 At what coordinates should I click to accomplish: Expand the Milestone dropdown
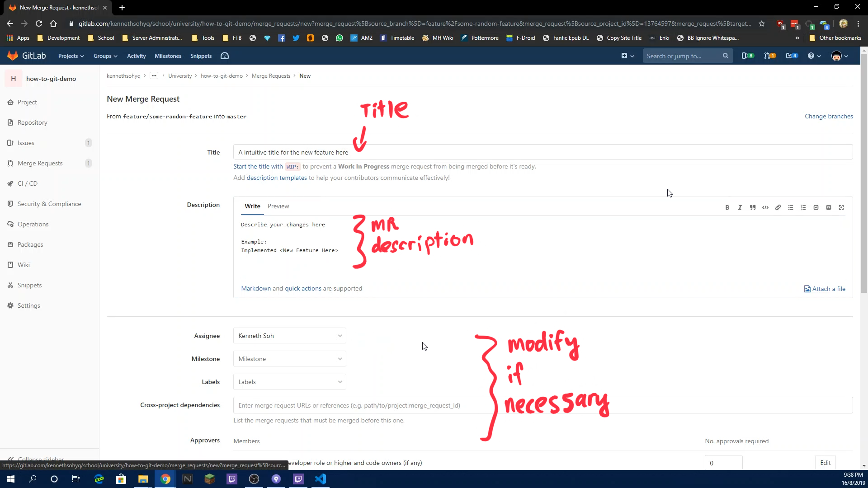pos(289,358)
